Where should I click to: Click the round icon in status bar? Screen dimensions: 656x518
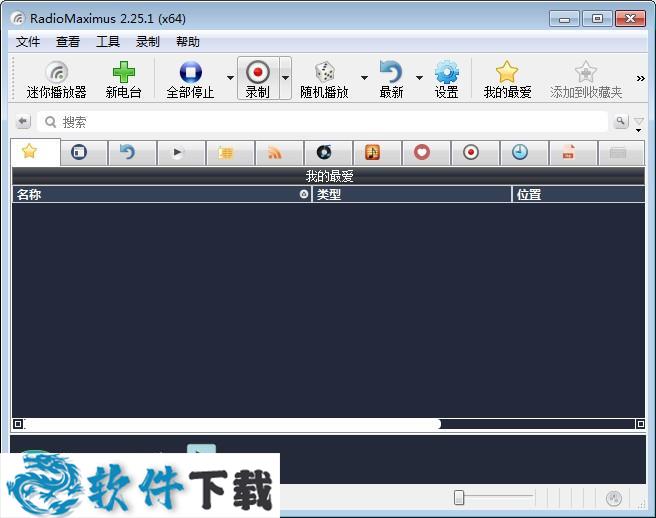point(614,498)
